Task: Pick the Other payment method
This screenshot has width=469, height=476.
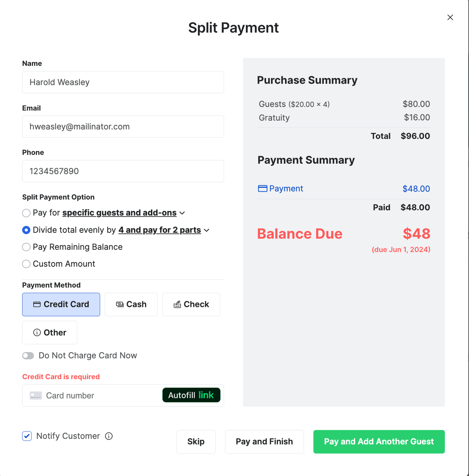Action: click(50, 332)
